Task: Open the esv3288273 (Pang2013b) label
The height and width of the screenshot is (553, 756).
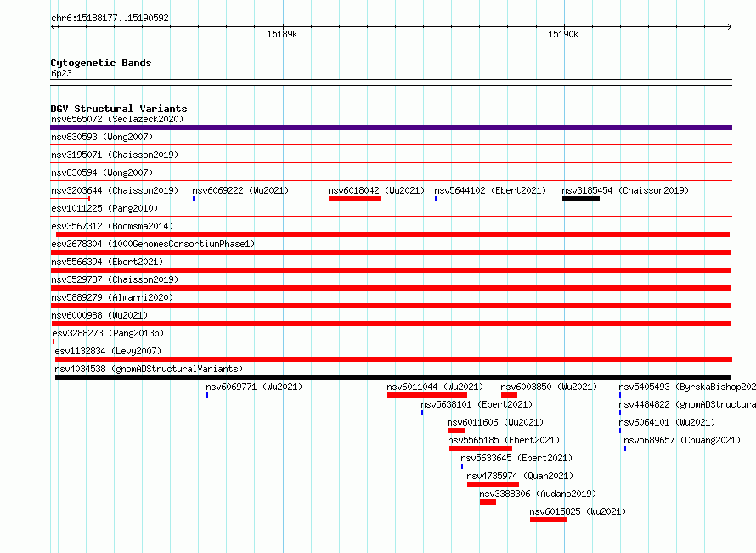Action: [108, 333]
